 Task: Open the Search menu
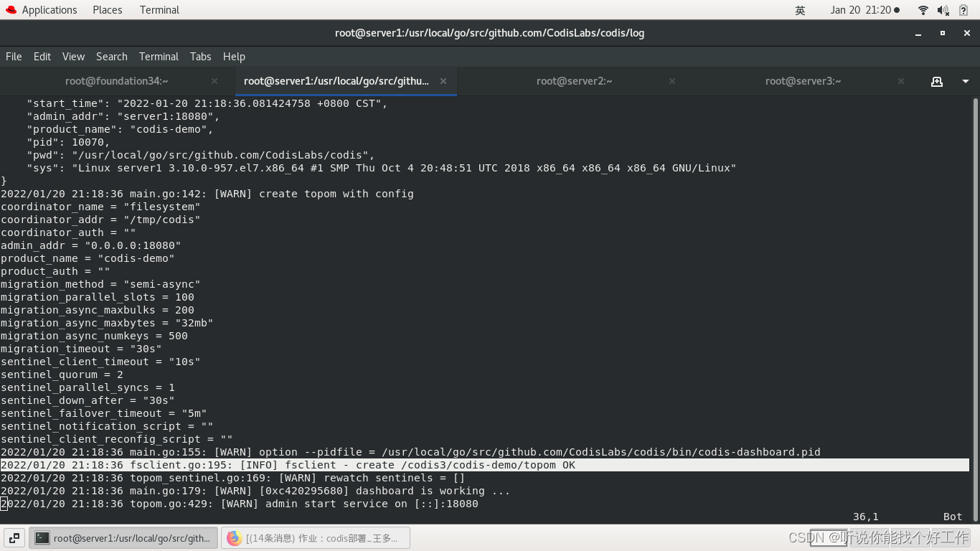(x=111, y=57)
